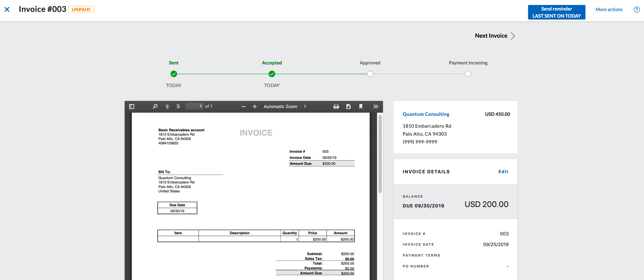
Task: Click the PDF bookmark view icon
Action: [361, 107]
